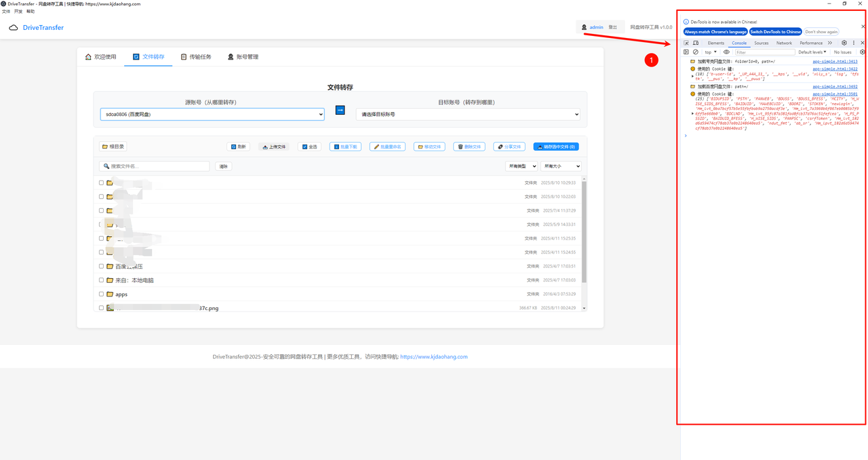Click the blue swap arrow between accounts
The height and width of the screenshot is (460, 868).
(340, 110)
